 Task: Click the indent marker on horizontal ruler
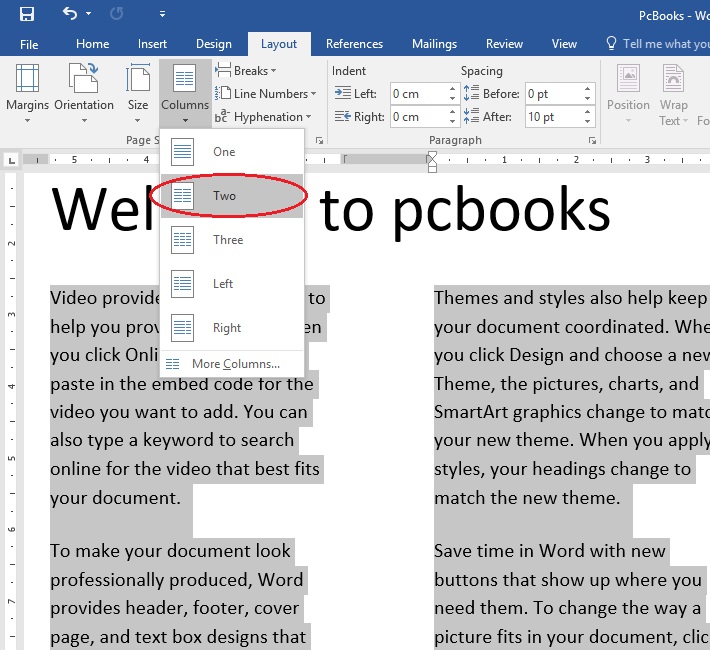tap(432, 162)
